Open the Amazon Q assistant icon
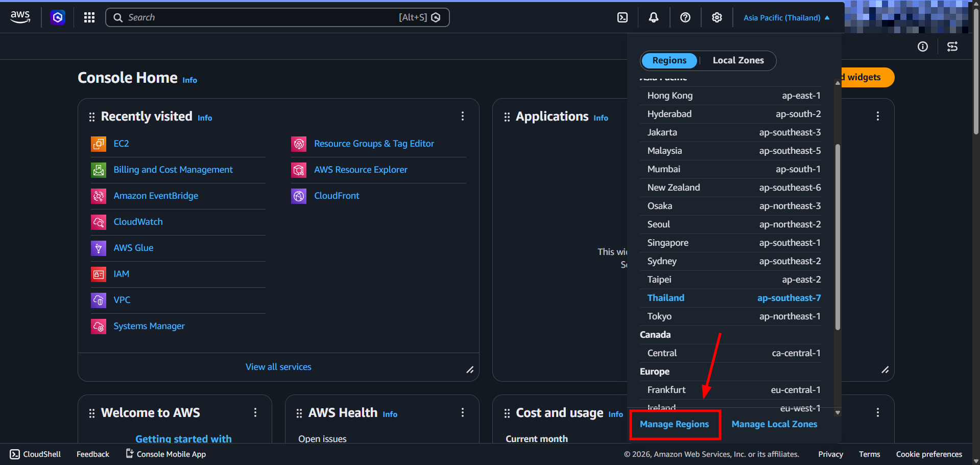Viewport: 980px width, 465px height. (58, 17)
